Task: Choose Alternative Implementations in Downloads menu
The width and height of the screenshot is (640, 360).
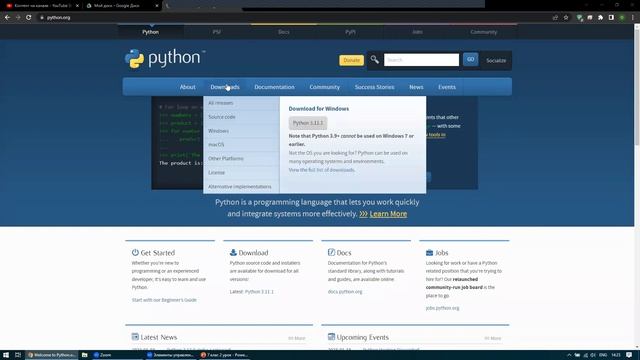Action: tap(241, 187)
